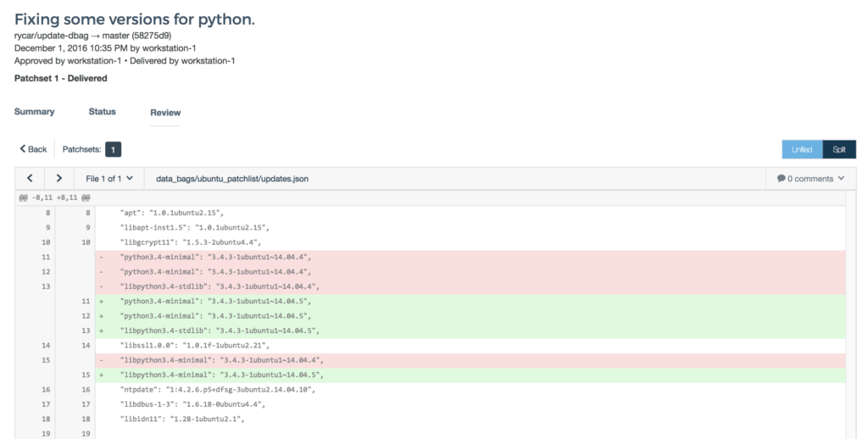Select patchset 1 badge

(113, 149)
